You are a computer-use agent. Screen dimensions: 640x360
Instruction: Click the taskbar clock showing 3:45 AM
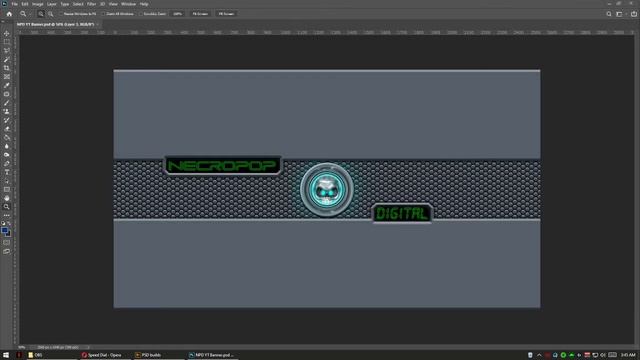[x=628, y=355]
